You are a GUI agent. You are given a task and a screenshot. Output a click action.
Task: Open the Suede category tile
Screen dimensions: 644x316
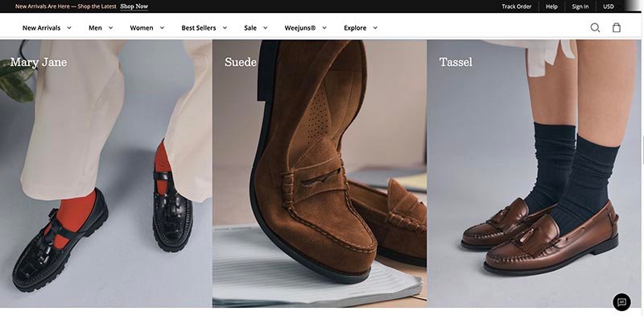coord(320,173)
